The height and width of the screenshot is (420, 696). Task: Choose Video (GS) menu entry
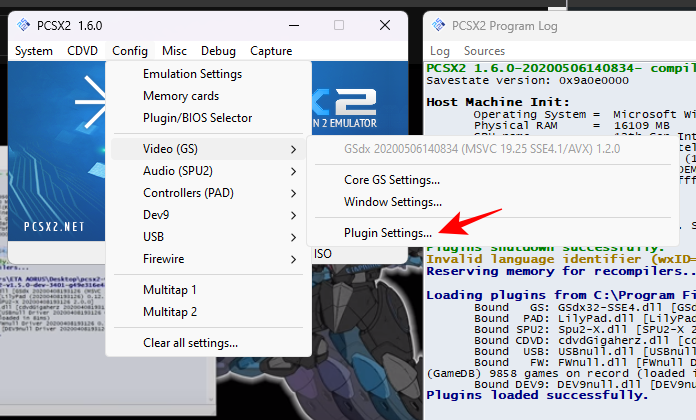(208, 149)
